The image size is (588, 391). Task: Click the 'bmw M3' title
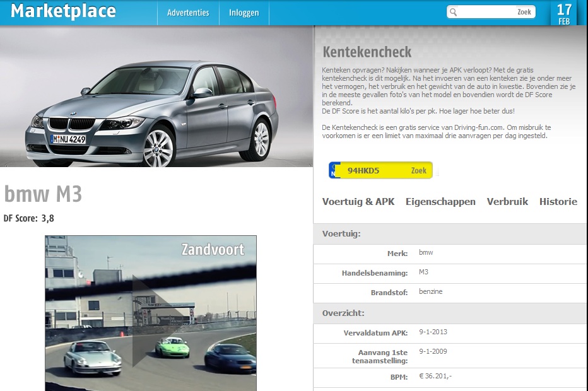[43, 194]
